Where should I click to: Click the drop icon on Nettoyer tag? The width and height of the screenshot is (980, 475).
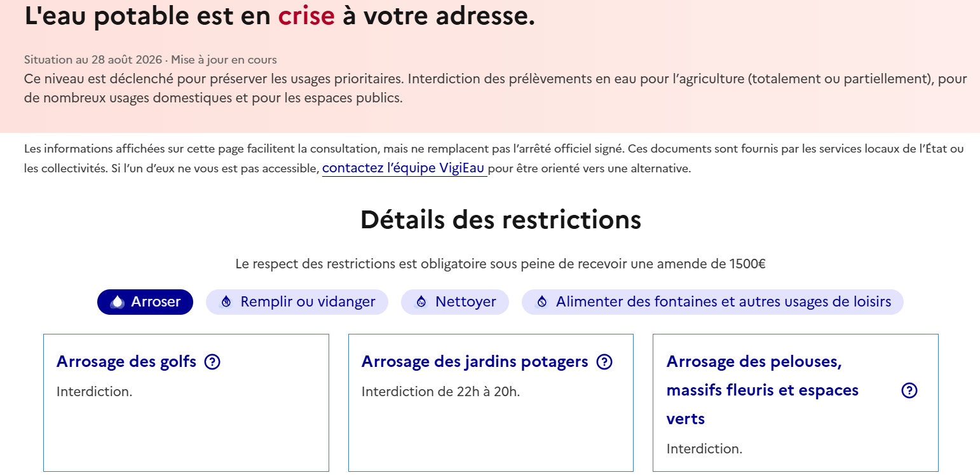(x=421, y=301)
